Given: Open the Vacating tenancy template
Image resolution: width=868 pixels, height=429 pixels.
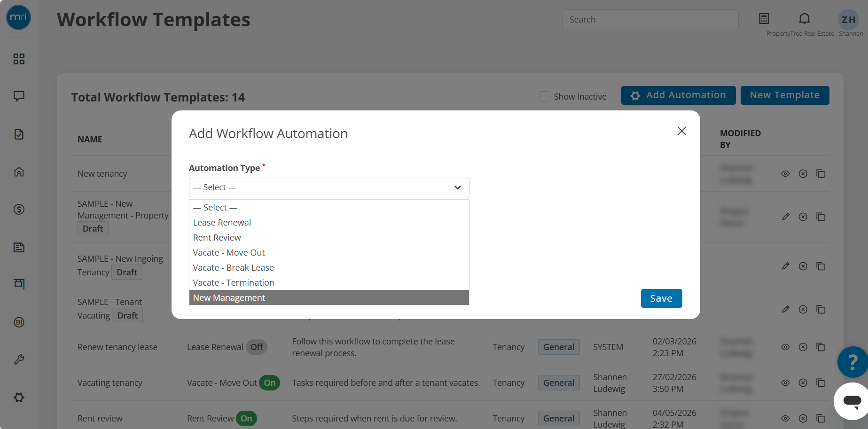Looking at the screenshot, I should (x=110, y=383).
